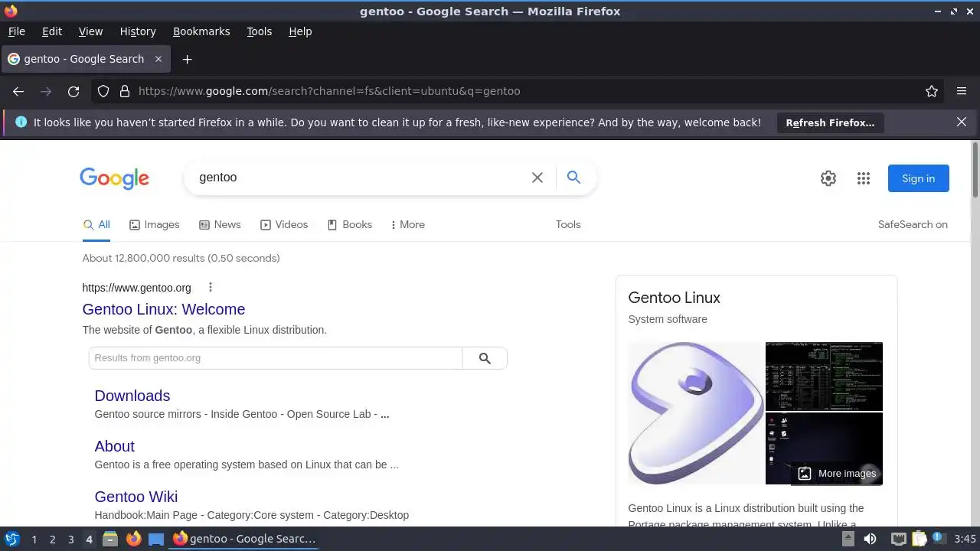Click the Gentoo Linux panel title
The width and height of the screenshot is (980, 551).
(674, 298)
